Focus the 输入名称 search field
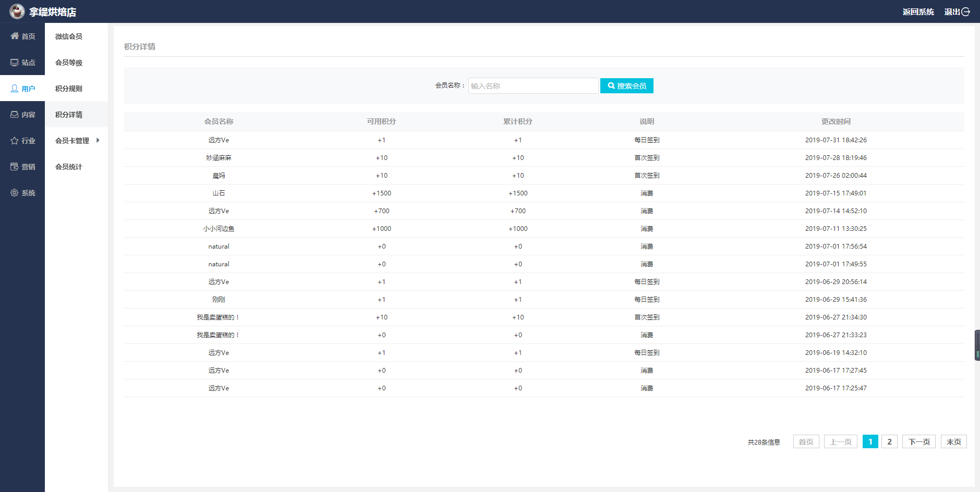The width and height of the screenshot is (980, 492). tap(533, 85)
